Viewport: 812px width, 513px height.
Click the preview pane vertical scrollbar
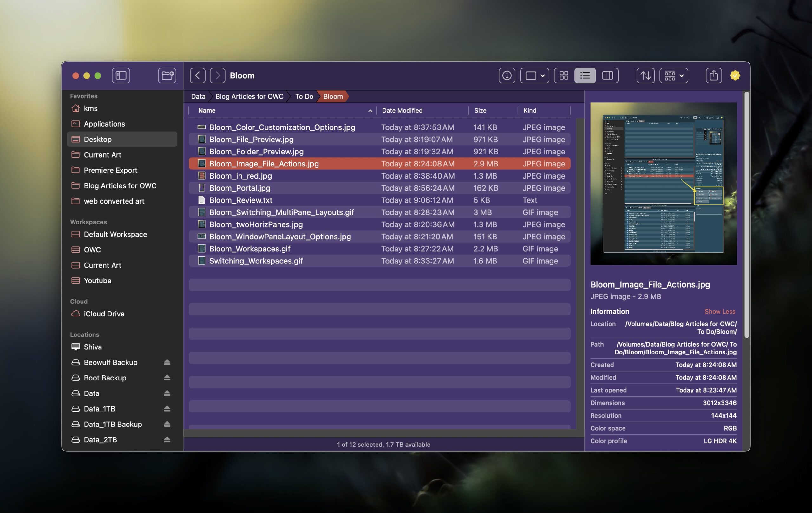(747, 216)
